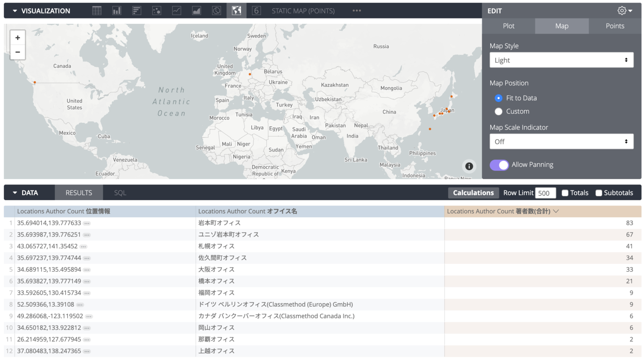The width and height of the screenshot is (644, 362).
Task: Select the single value visualization icon
Action: 256,10
